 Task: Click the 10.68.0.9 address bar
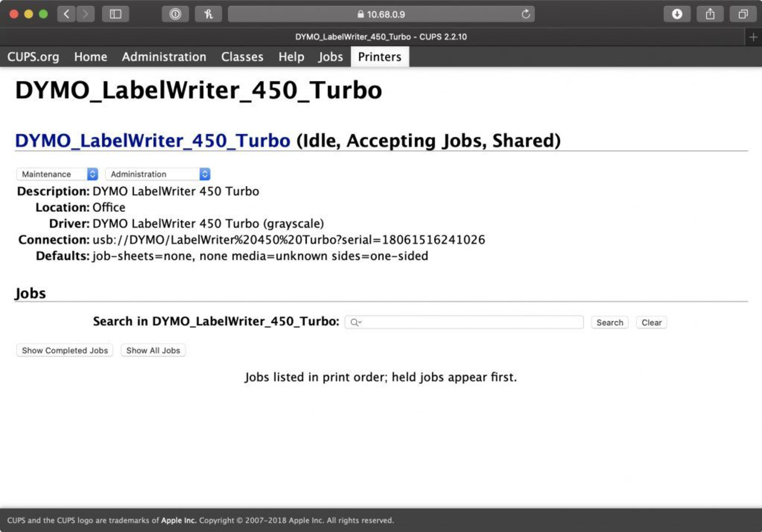pos(381,14)
